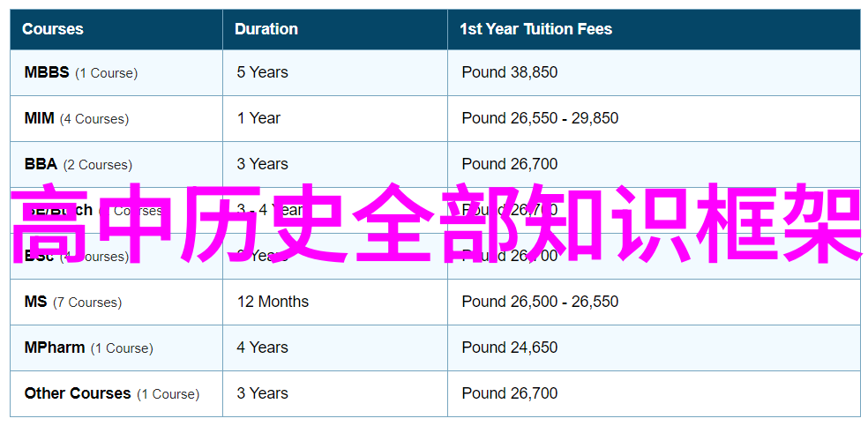868x426 pixels.
Task: Click the "Pound 38,850" fee cell
Action: 509,72
